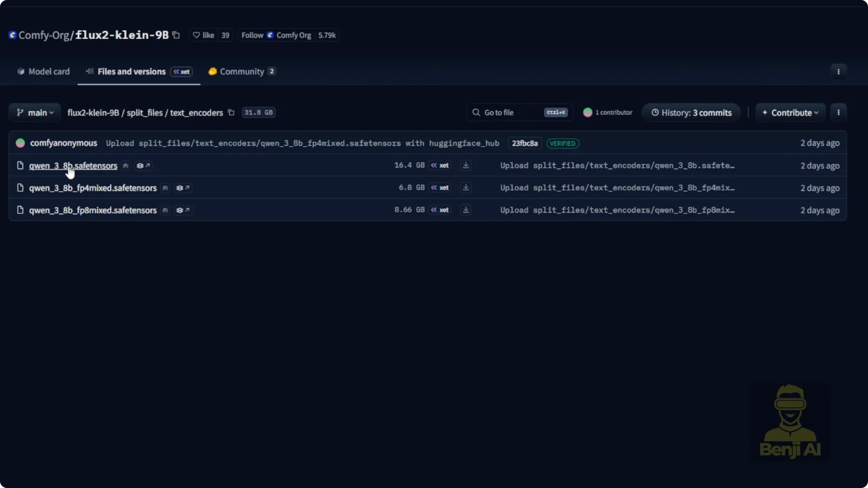Viewport: 868px width, 488px height.
Task: Open tensor viewer for qwen_3_8b_fp8mixed.safetensors
Action: 183,210
